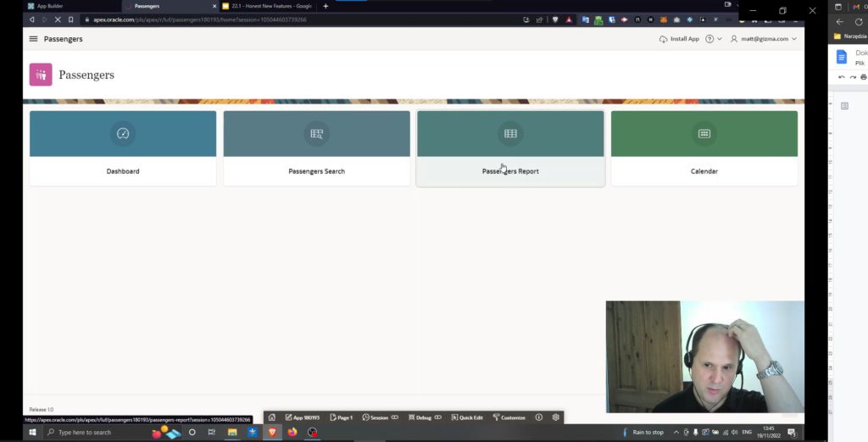This screenshot has height=442, width=868.
Task: Open Task View on taskbar
Action: click(211, 432)
